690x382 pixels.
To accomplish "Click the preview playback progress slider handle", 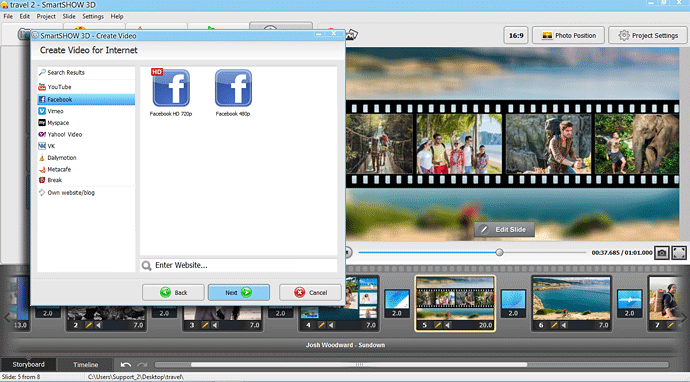I will [x=499, y=252].
